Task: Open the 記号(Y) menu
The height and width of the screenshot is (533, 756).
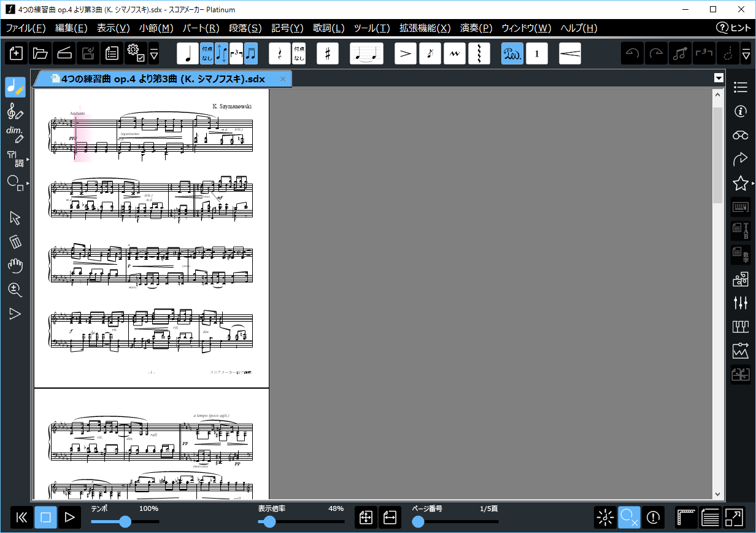Action: pos(287,28)
